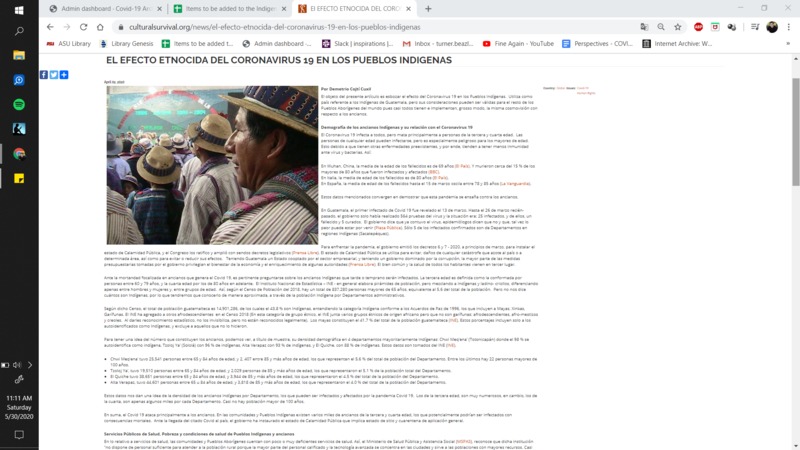Open the blue magnifier app in taskbar
Image resolution: width=800 pixels, height=450 pixels.
click(x=19, y=80)
